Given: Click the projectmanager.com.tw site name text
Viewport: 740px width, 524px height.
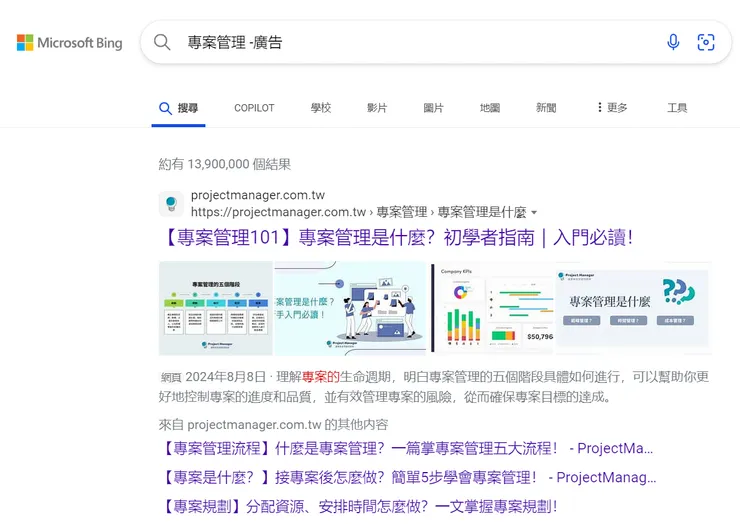Looking at the screenshot, I should [x=258, y=195].
